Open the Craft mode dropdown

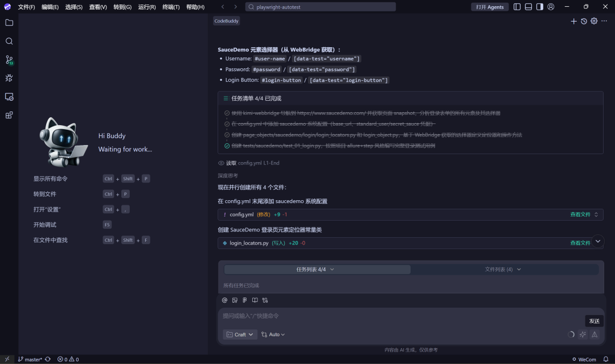[240, 334]
